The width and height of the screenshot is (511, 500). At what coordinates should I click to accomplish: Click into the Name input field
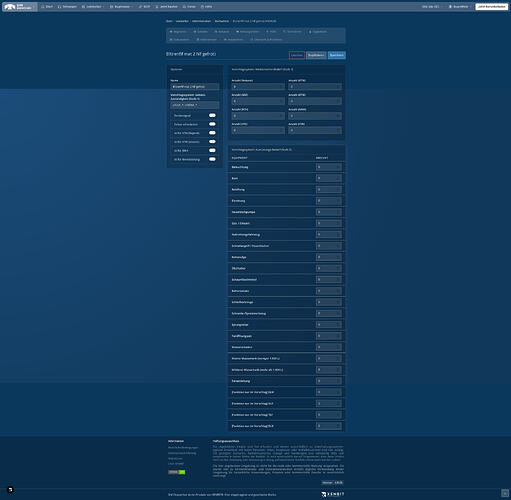click(x=195, y=87)
